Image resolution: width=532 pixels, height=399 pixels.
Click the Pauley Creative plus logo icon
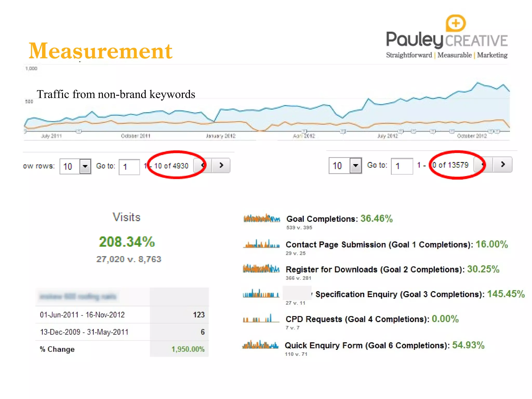[456, 23]
